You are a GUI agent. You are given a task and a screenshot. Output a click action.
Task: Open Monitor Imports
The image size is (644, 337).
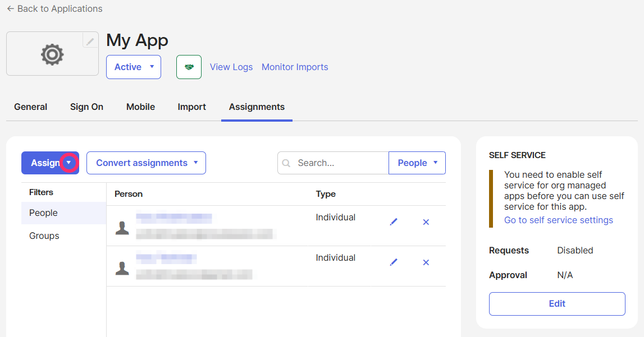coord(295,67)
